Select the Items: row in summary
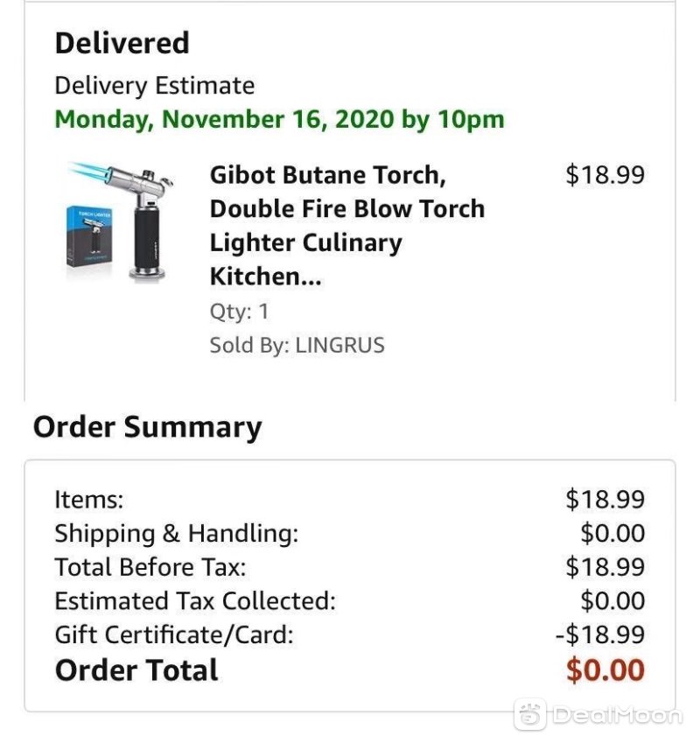Image resolution: width=700 pixels, height=743 pixels. coord(349,499)
